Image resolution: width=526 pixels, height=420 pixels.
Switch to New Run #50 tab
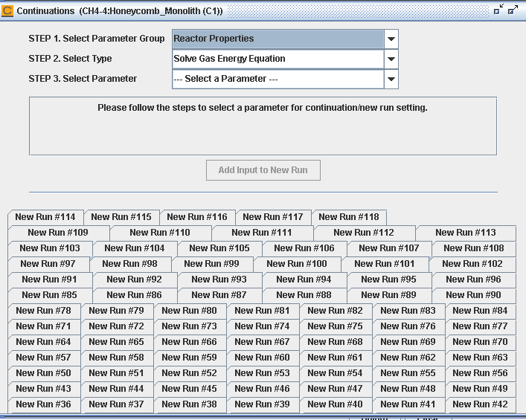(x=44, y=373)
